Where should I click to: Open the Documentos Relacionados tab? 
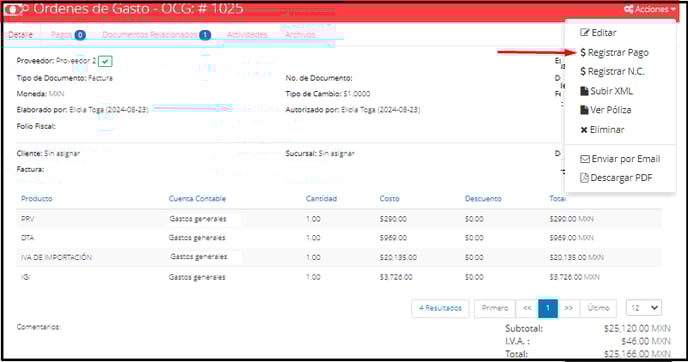click(x=156, y=35)
